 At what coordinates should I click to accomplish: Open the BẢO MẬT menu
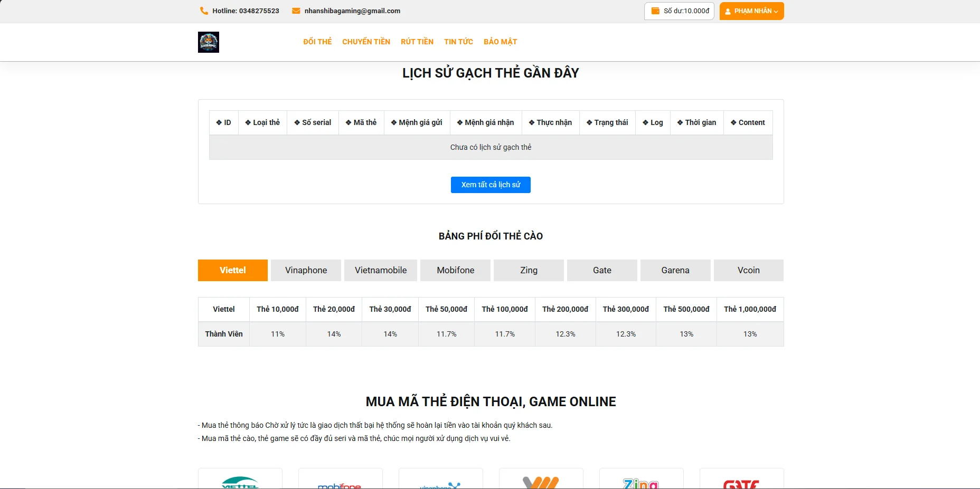(500, 42)
